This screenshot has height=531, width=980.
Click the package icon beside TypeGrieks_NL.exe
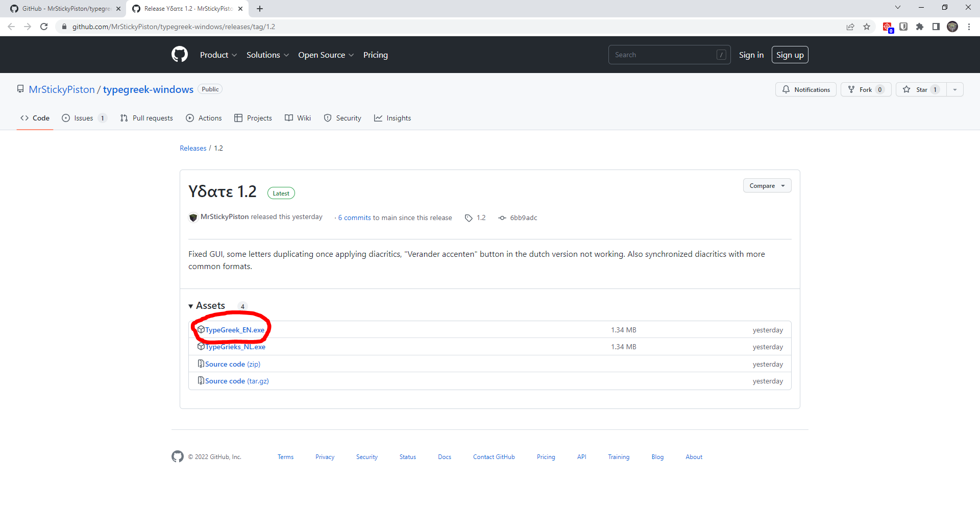tap(201, 347)
